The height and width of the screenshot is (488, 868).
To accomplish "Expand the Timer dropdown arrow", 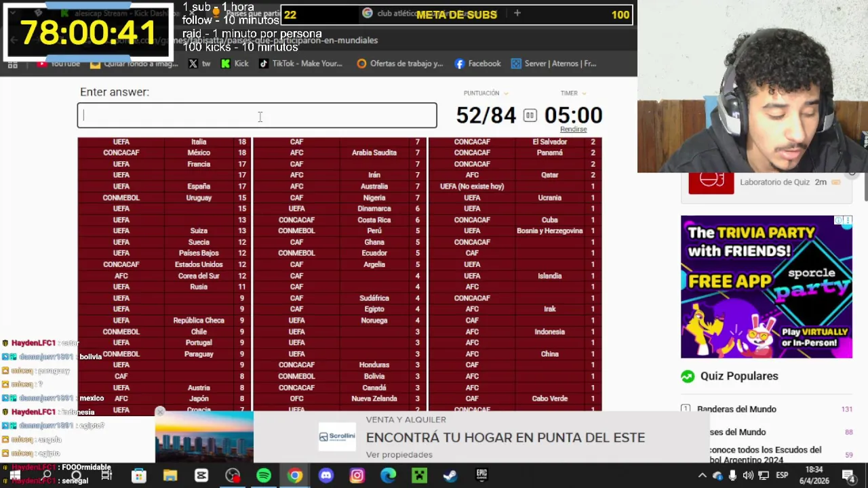I will [x=584, y=94].
